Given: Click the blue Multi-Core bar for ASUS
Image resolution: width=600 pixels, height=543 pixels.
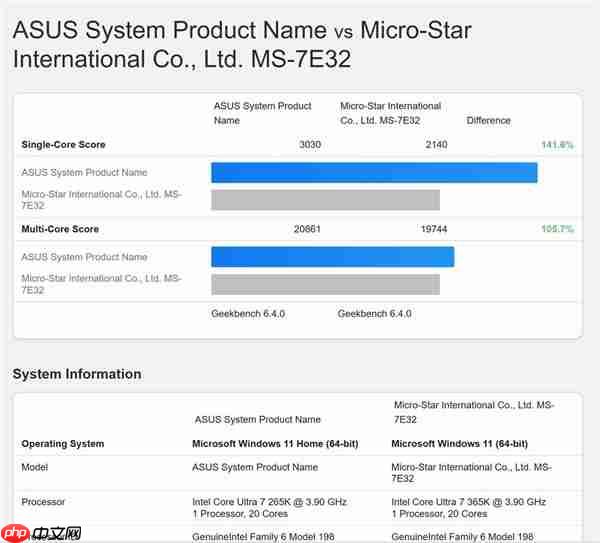Looking at the screenshot, I should coord(332,257).
